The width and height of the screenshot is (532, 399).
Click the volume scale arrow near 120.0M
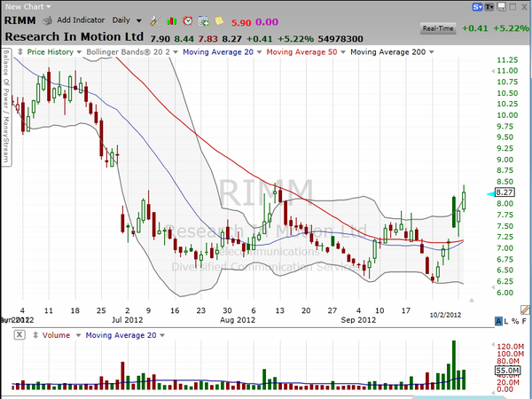[493, 345]
